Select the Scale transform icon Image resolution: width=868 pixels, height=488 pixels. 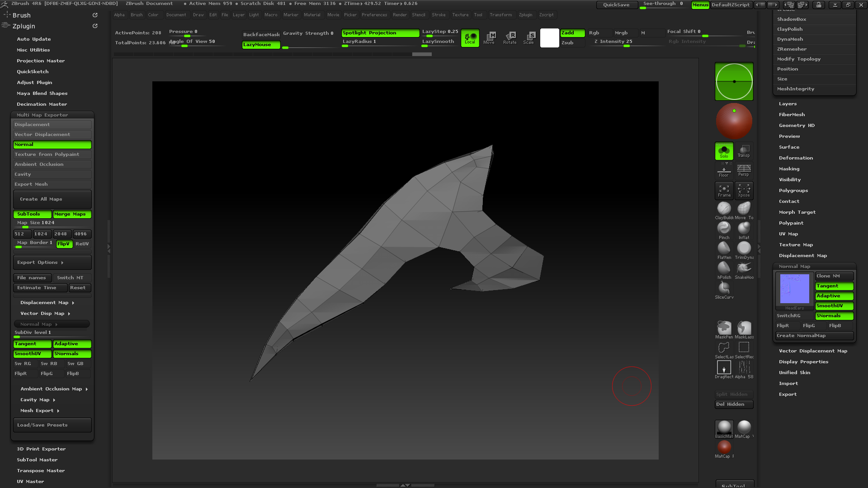click(528, 38)
